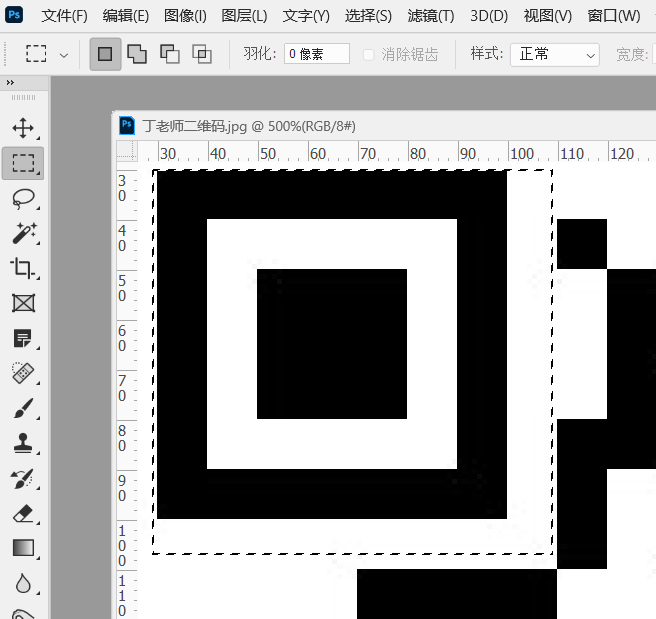The width and height of the screenshot is (656, 619).
Task: Choose New Selection mode button
Action: coord(105,54)
